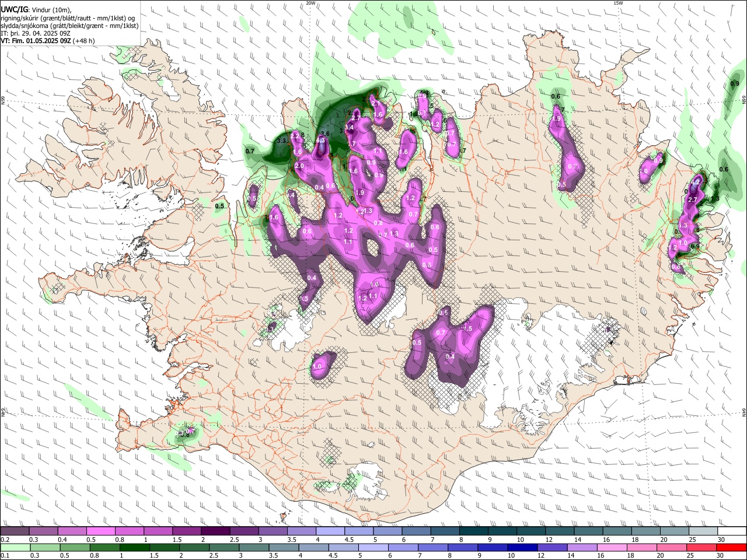Click the 'rigning/skúrir (grænt/blátt/rautt' legend description line
This screenshot has height=560, width=747.
tap(69, 18)
